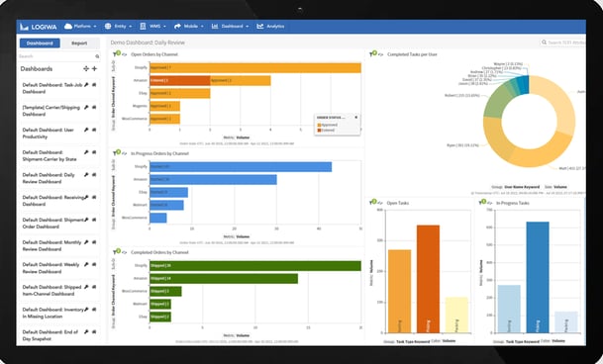
Task: Click embed code icon on Completed Orders by Channel
Action: coord(125,252)
